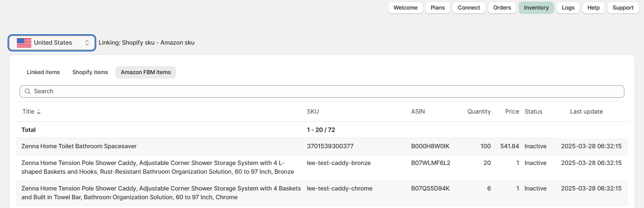Sort by Title using the sort arrows

(39, 112)
